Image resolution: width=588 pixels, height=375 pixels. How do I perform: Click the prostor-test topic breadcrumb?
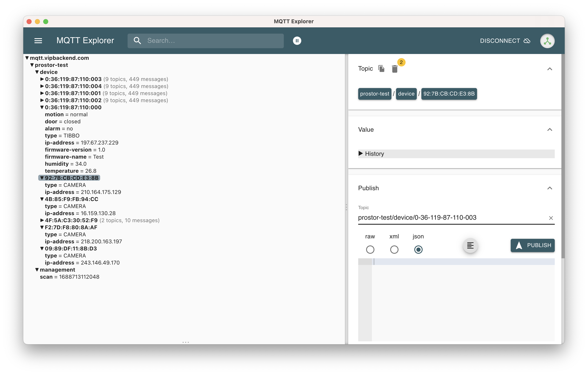(374, 94)
